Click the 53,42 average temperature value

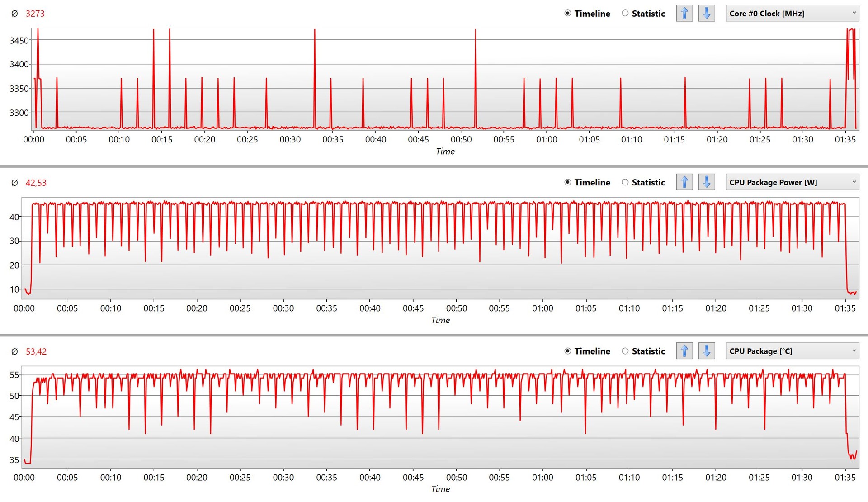(36, 351)
